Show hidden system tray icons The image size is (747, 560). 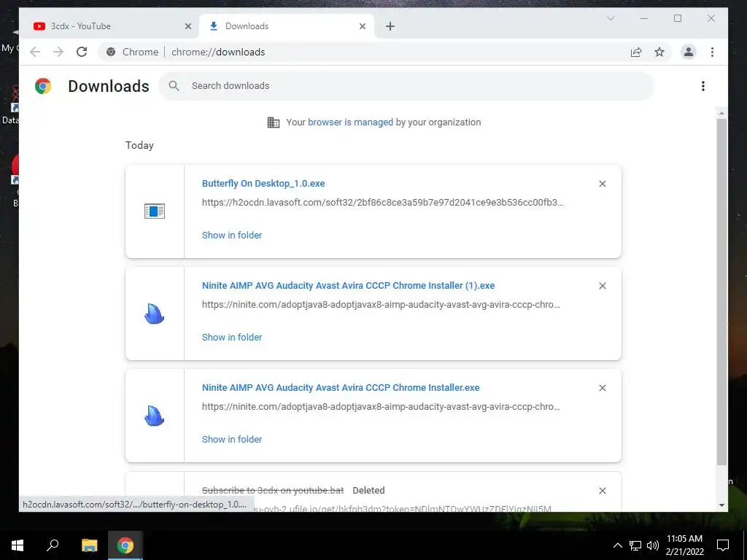[x=617, y=545]
